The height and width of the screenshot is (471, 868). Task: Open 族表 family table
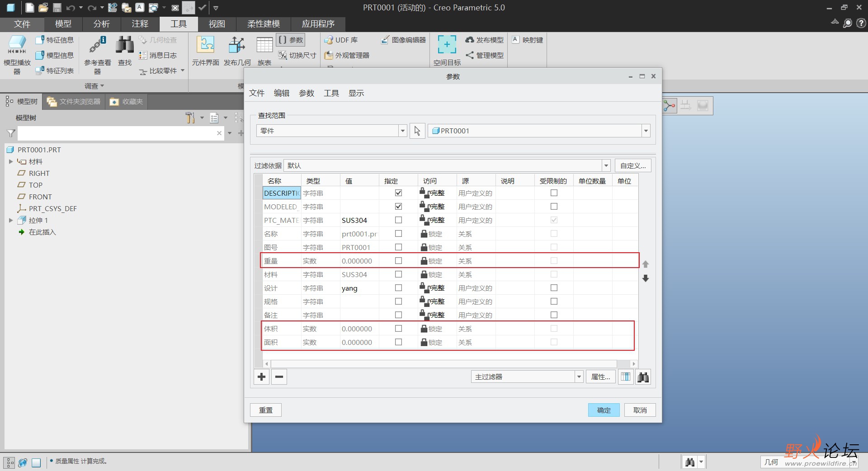(x=264, y=51)
